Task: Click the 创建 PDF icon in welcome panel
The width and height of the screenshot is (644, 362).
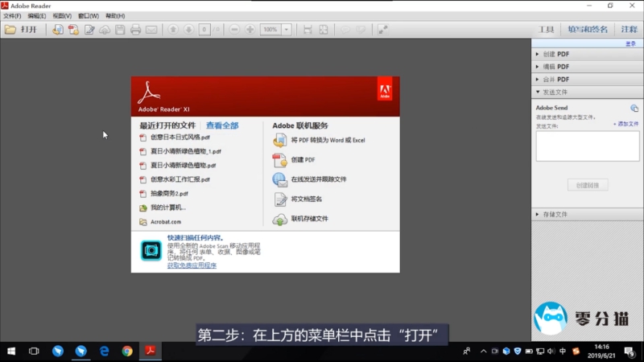Action: click(x=280, y=160)
